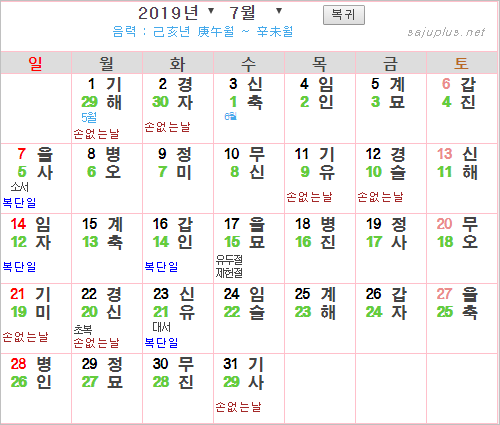Select the 수 (Wednesday) column header
Image resolution: width=500 pixels, height=425 pixels.
(249, 63)
